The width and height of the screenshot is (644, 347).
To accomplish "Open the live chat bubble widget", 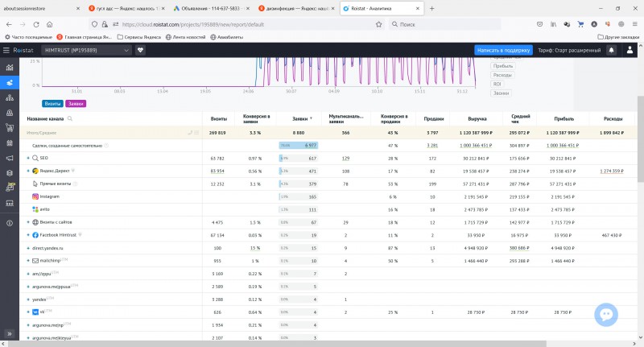I will (x=605, y=314).
